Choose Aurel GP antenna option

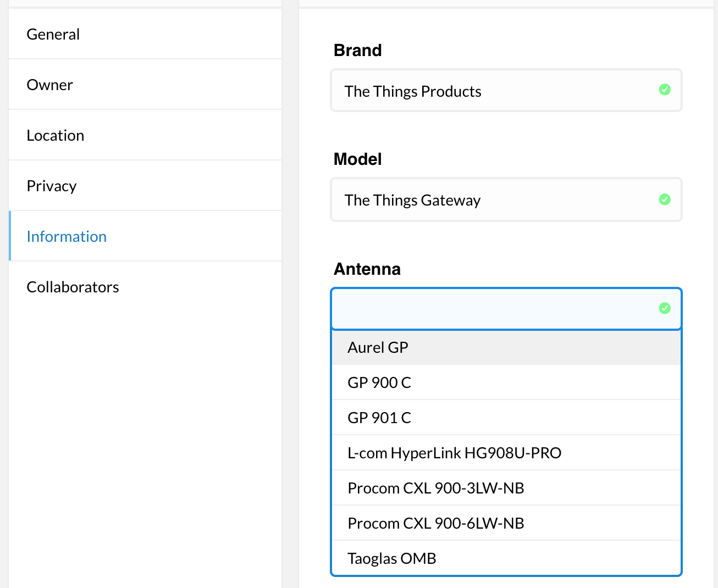(x=506, y=347)
